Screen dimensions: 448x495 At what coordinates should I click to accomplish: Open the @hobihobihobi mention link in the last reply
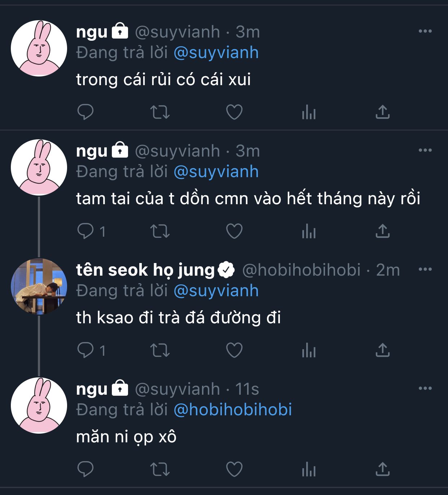tap(233, 410)
